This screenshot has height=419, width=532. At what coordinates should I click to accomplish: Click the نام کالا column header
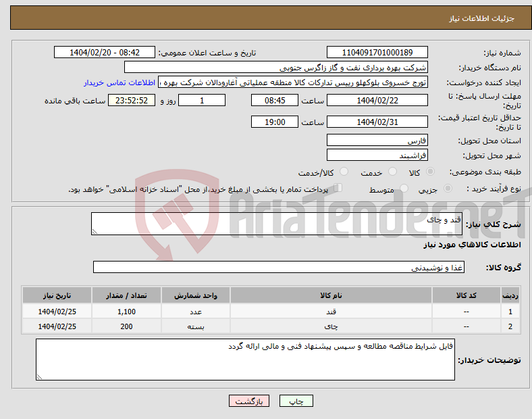click(x=331, y=295)
